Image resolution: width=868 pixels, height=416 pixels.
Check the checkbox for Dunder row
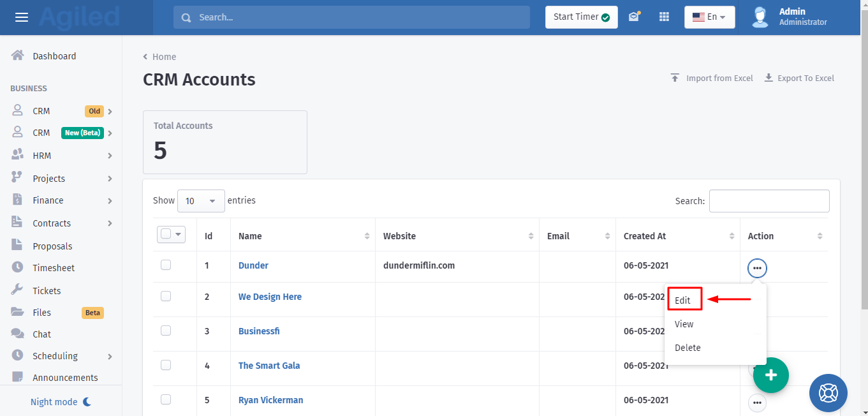point(166,265)
